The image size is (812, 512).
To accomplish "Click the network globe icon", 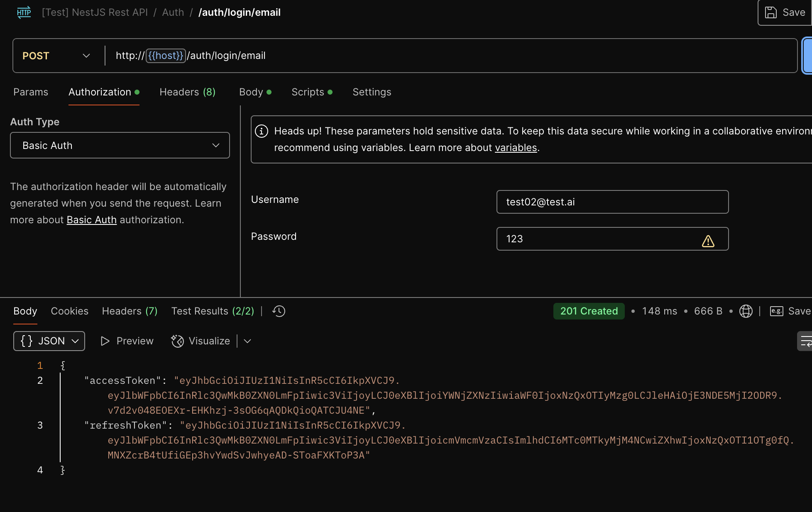I will 746,311.
